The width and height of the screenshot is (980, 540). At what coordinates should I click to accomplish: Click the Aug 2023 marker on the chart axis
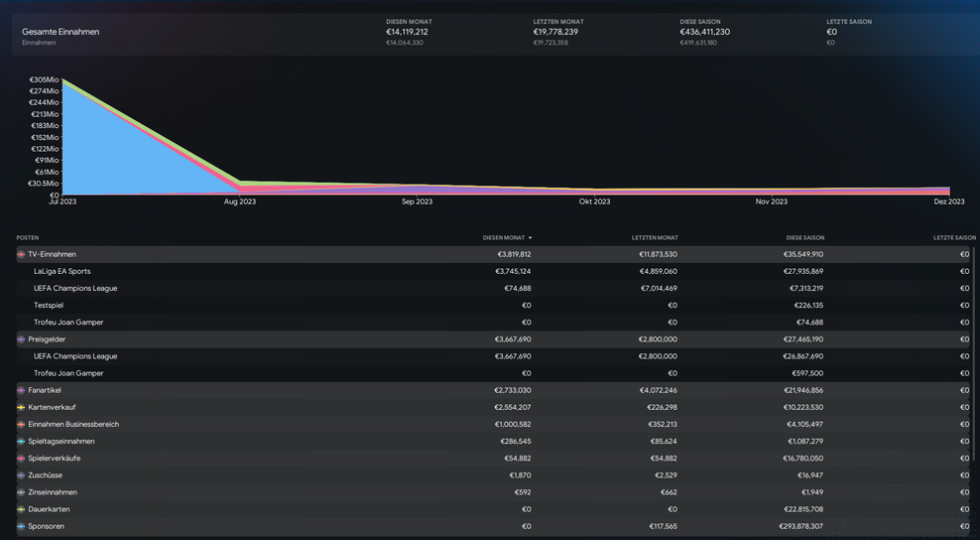[240, 202]
